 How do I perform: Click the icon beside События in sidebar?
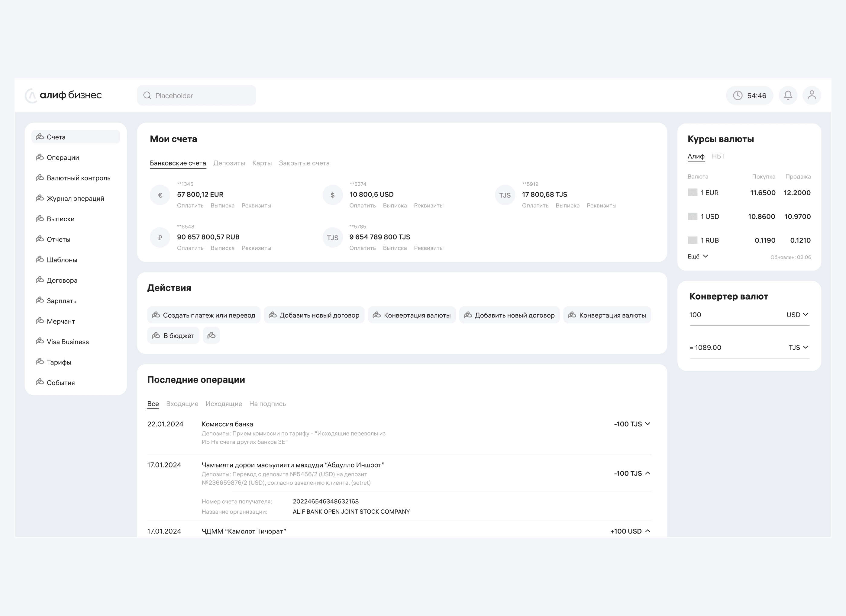pos(40,382)
